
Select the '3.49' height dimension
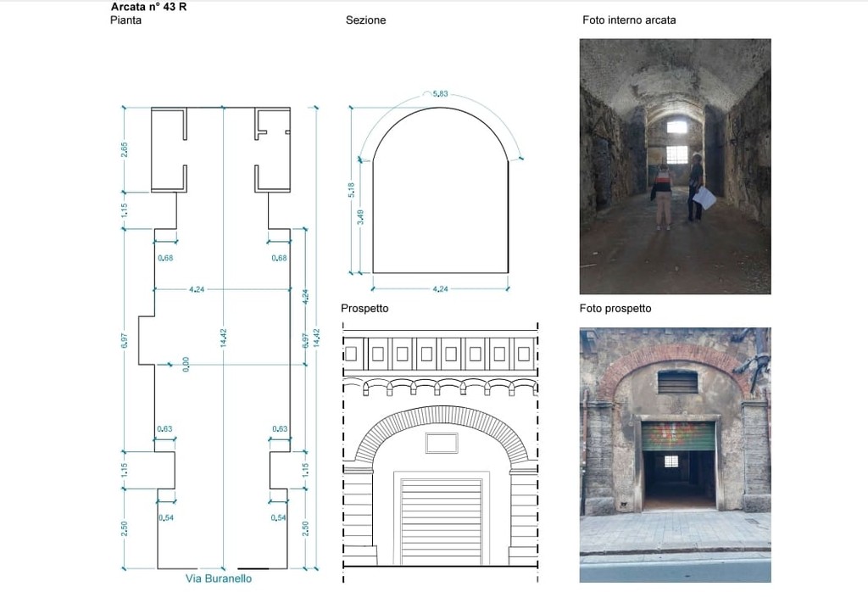tap(361, 216)
